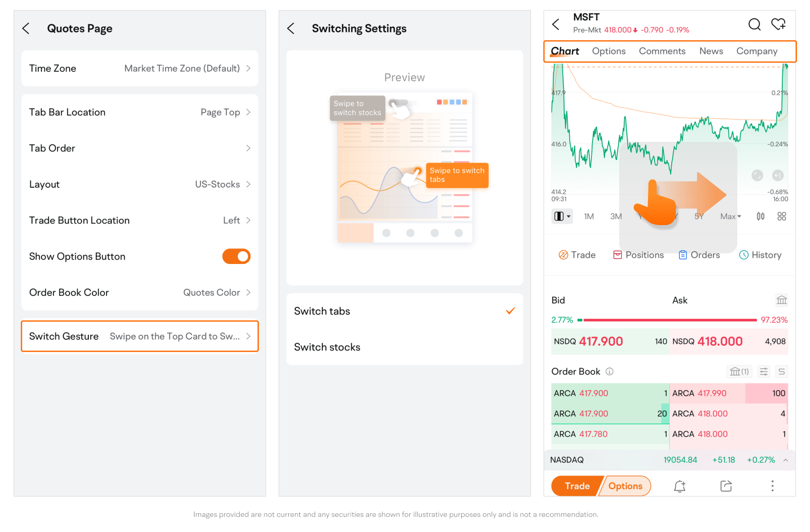Open the chart indicators candlestick icon
The image size is (810, 532).
point(760,217)
